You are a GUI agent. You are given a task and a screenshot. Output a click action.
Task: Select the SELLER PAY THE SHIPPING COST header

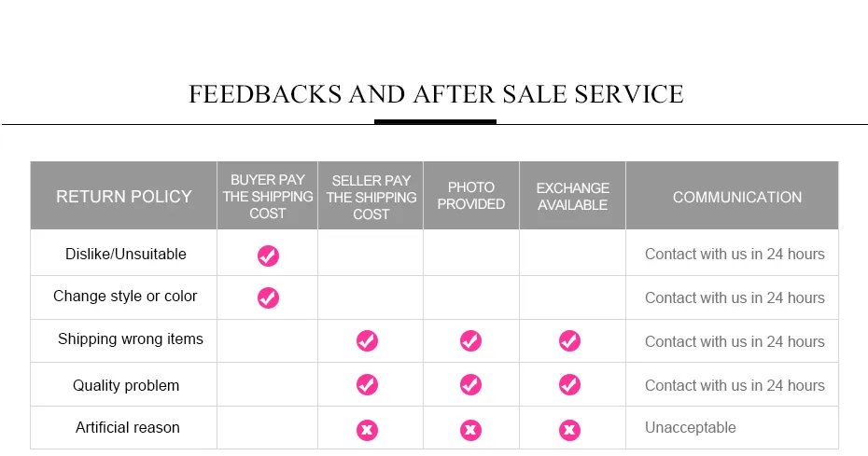click(371, 197)
